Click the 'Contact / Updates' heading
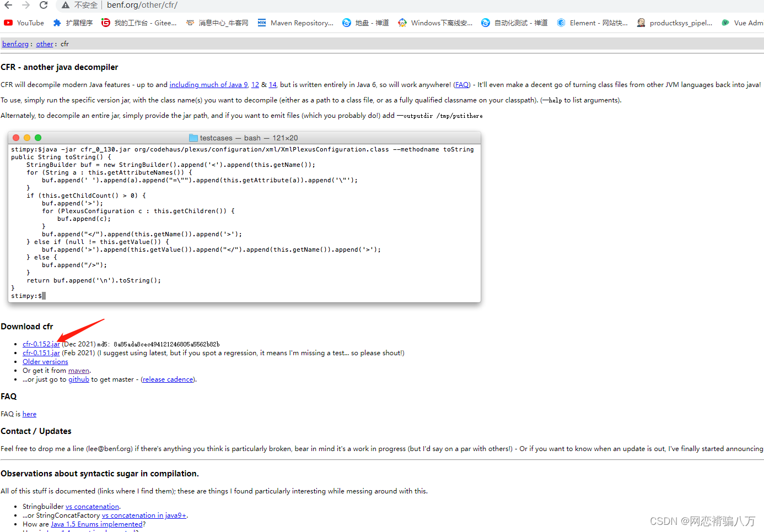 pyautogui.click(x=36, y=431)
